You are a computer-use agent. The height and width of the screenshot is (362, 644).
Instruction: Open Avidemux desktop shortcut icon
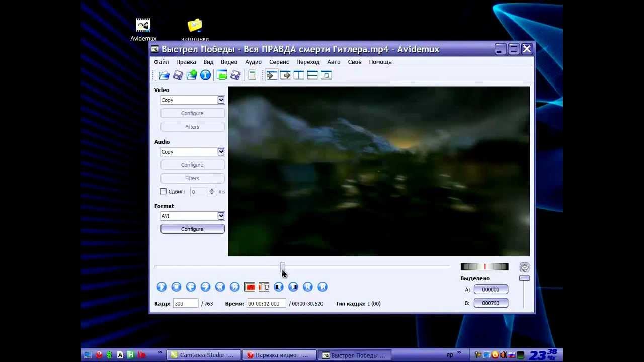143,30
